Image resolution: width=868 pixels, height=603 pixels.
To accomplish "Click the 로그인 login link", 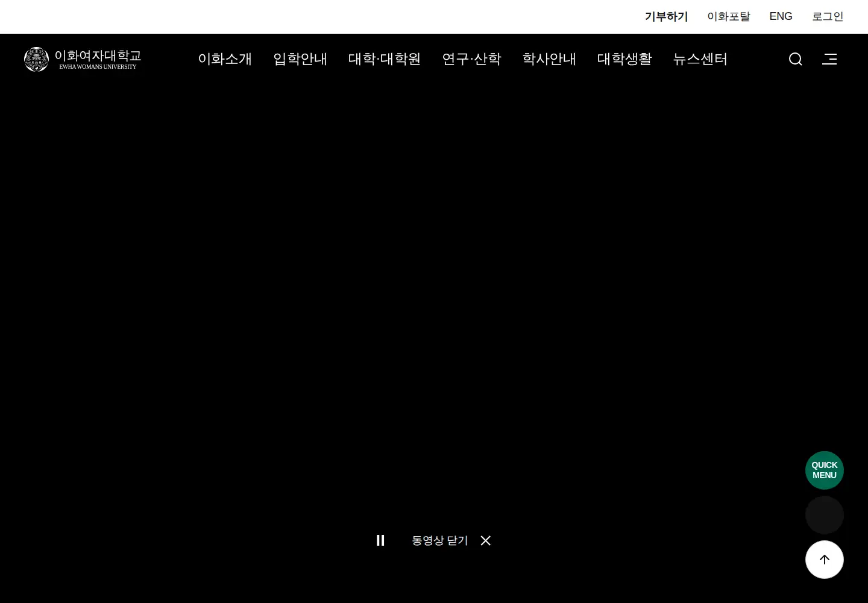I will click(828, 17).
